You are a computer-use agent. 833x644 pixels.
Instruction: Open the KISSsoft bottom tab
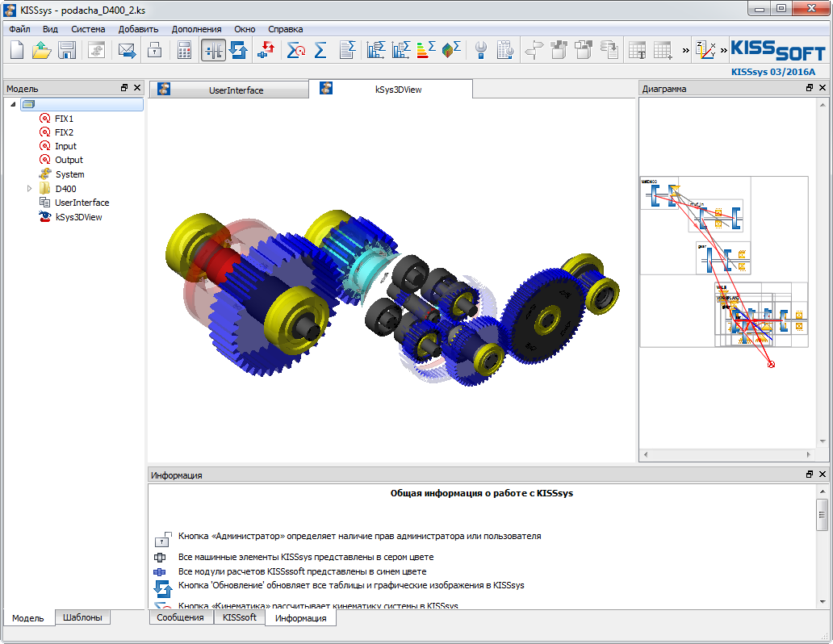click(x=240, y=617)
